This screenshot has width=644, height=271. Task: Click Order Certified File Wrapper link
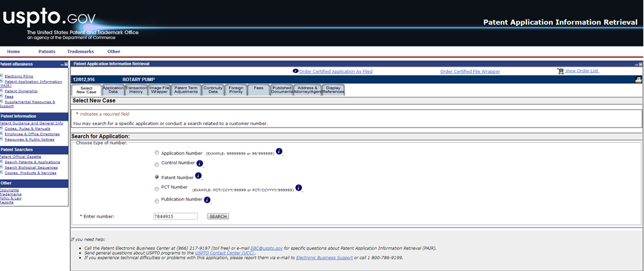click(x=470, y=72)
